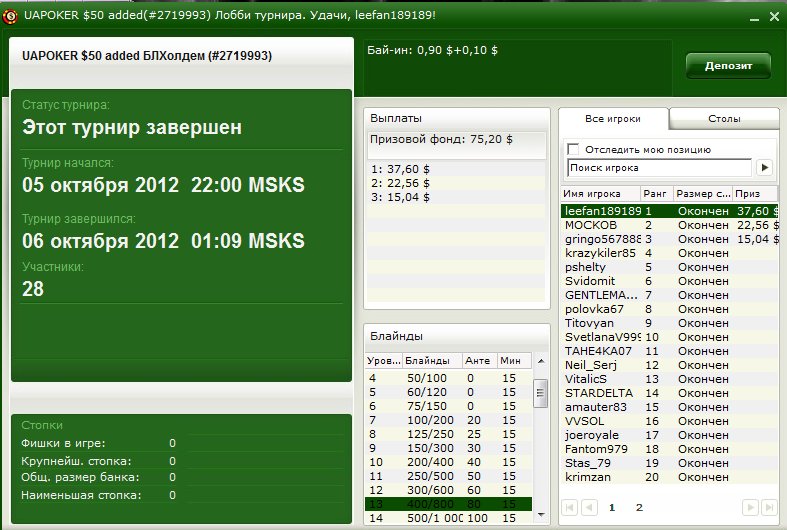
Task: Click the Уров... blinds column header
Action: pos(384,361)
